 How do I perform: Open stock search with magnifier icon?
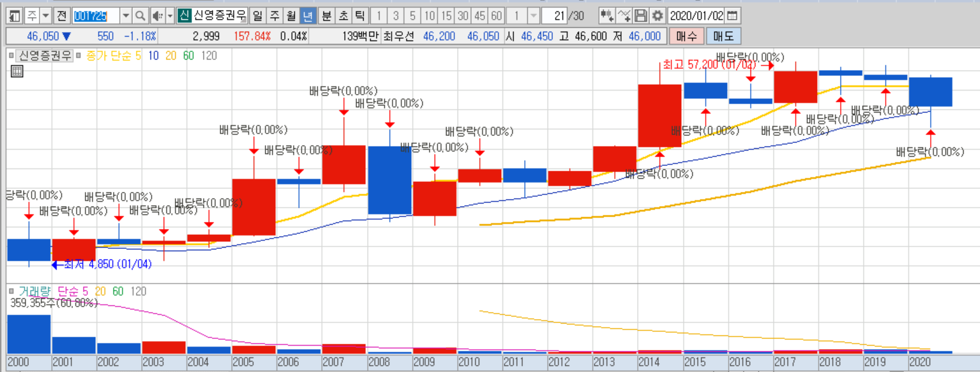(140, 16)
